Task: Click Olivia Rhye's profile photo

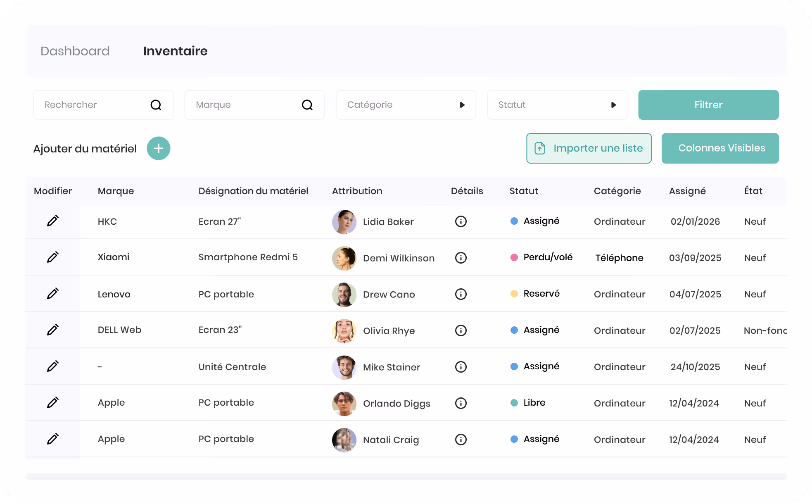Action: pyautogui.click(x=344, y=331)
